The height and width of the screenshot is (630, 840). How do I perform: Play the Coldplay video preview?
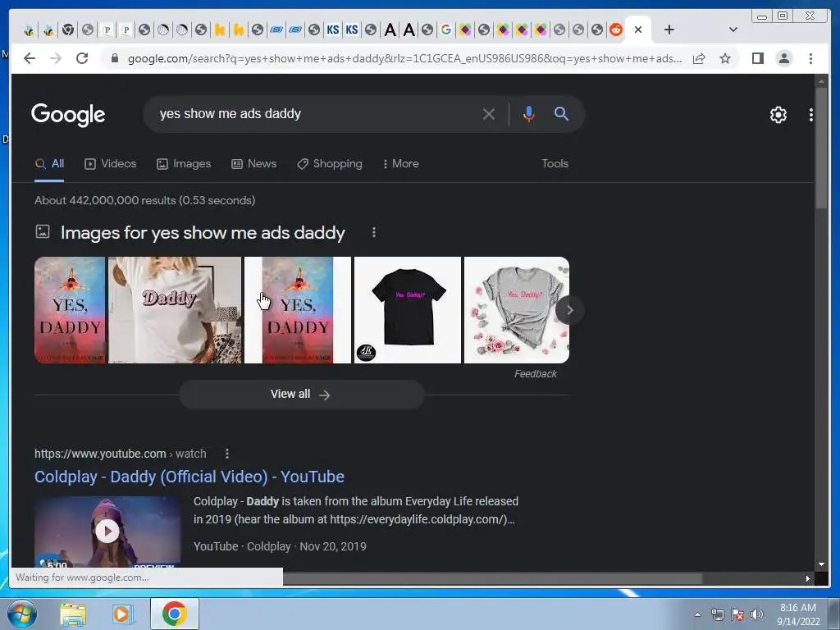click(x=107, y=531)
